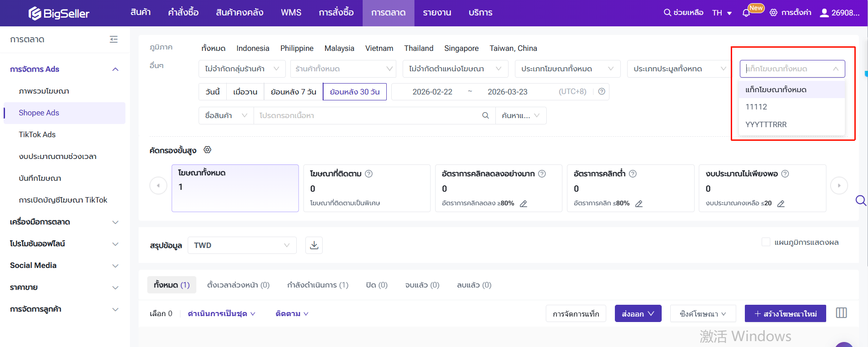This screenshot has width=868, height=347.
Task: Click the download summary data icon
Action: pyautogui.click(x=314, y=245)
